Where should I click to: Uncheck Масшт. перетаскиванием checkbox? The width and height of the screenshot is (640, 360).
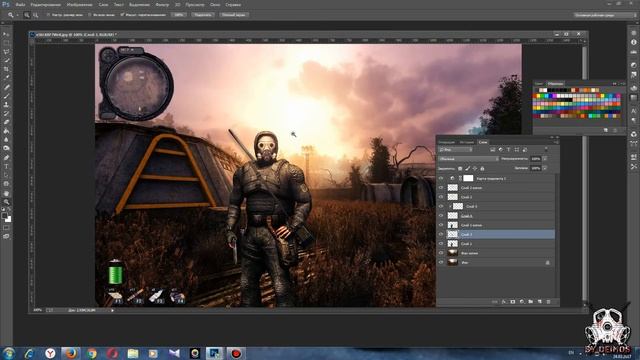click(122, 15)
